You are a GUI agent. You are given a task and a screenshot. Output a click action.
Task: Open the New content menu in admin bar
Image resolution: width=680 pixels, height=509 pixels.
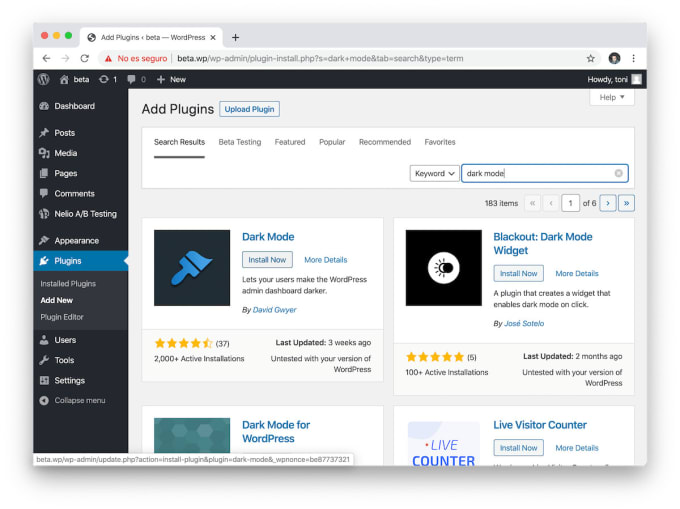(x=172, y=79)
